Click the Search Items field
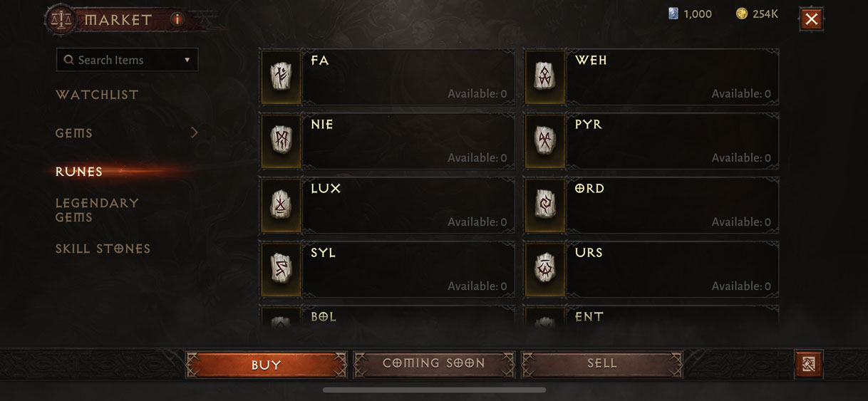 pos(127,60)
